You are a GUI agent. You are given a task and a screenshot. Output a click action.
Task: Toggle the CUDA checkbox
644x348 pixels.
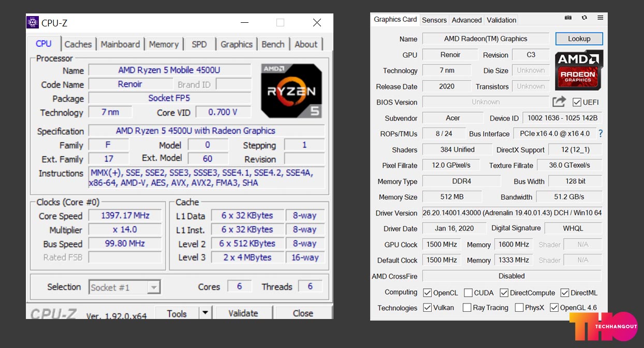(468, 293)
